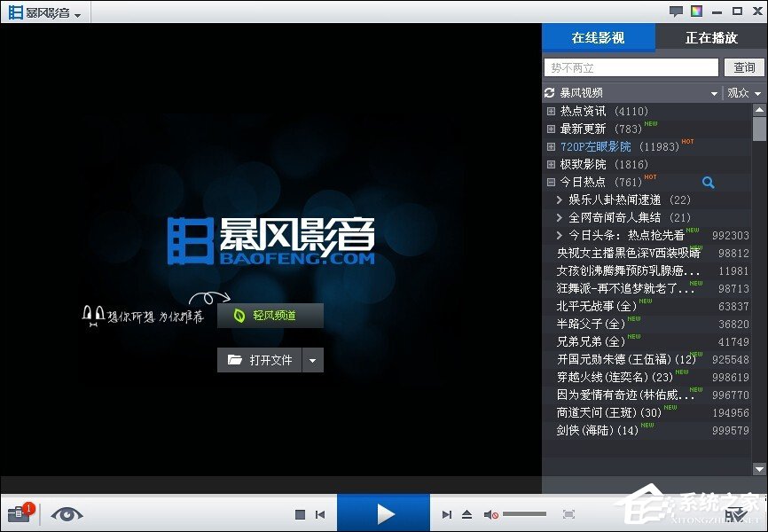The image size is (768, 532).
Task: Open the playlist panel with red badge
Action: (x=19, y=514)
